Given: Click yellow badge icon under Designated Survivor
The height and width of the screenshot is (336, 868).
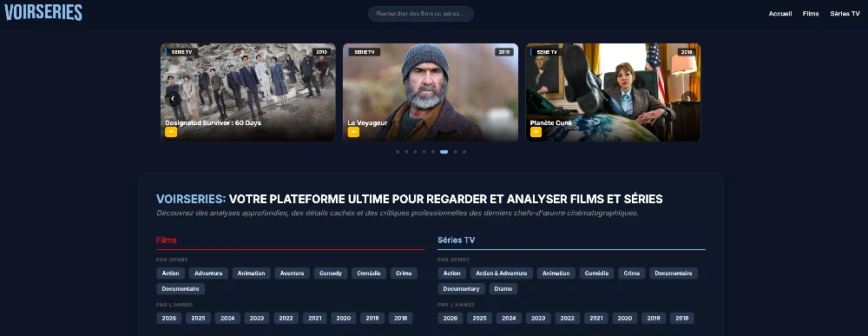Looking at the screenshot, I should click(171, 132).
